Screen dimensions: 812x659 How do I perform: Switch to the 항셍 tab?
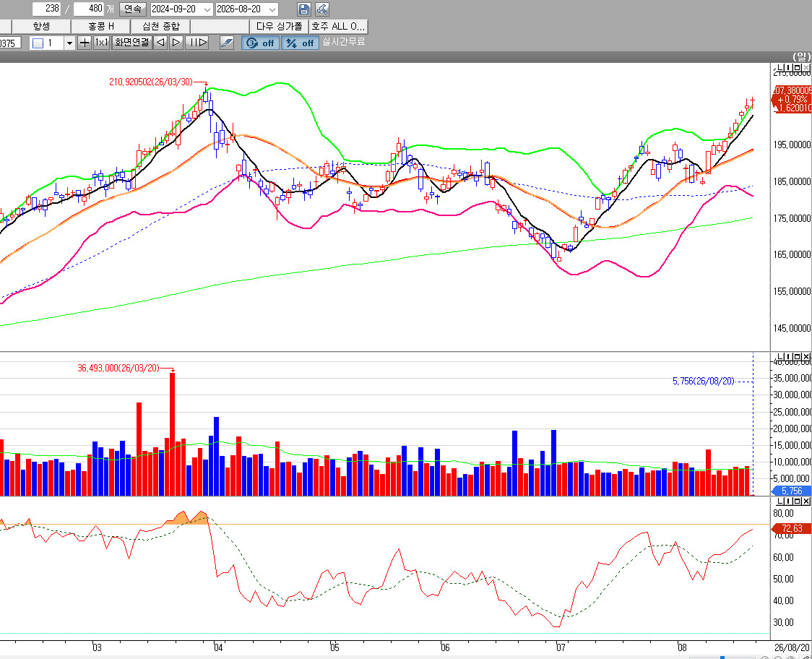pos(41,26)
